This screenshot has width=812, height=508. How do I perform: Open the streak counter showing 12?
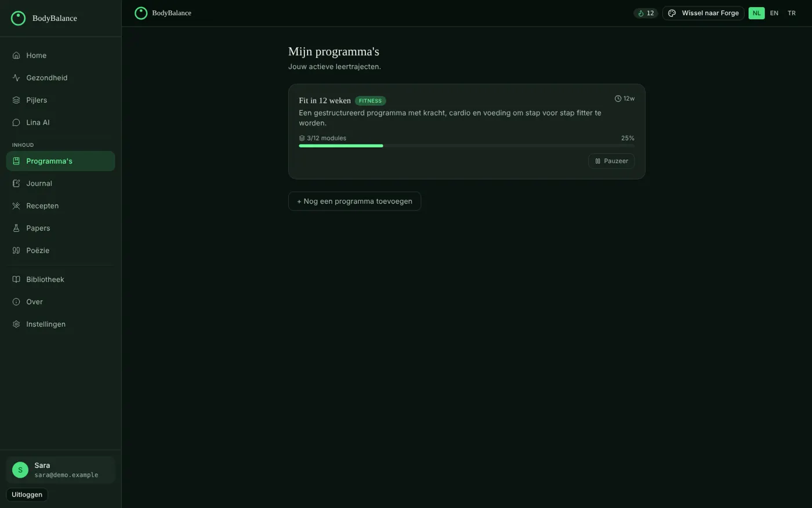pos(646,13)
